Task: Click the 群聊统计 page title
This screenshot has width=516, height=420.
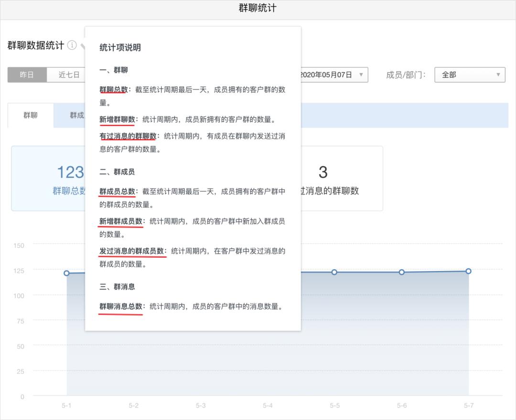Action: pos(258,9)
